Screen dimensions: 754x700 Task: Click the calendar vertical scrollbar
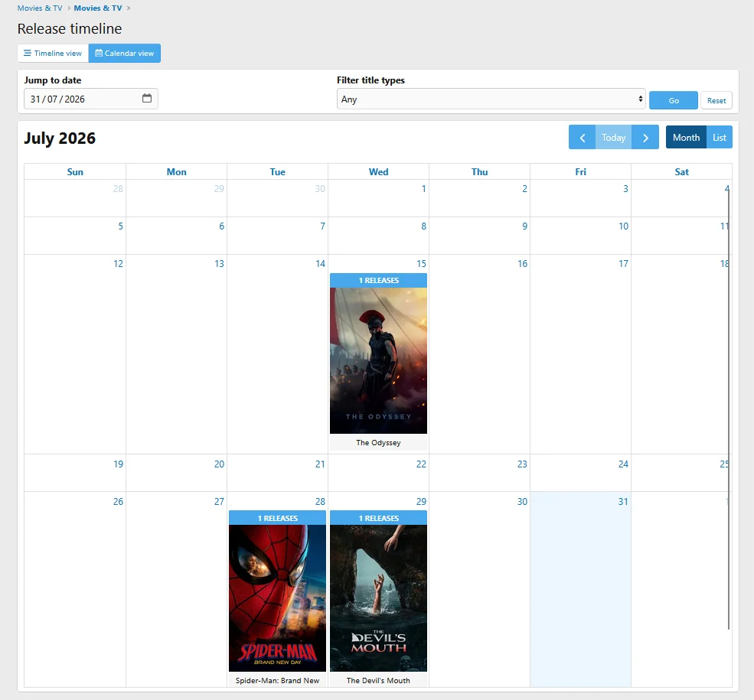click(729, 409)
